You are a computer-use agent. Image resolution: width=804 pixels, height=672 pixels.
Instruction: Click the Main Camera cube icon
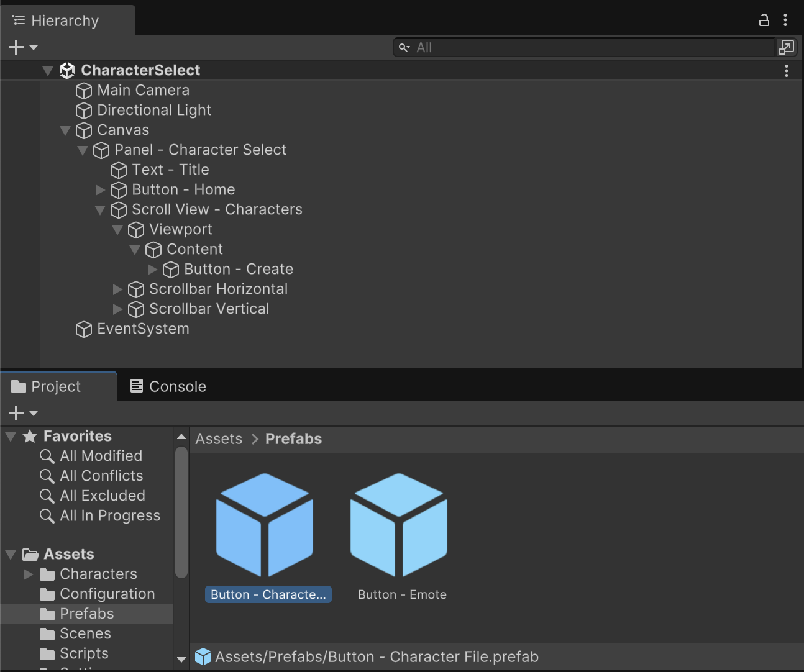(83, 91)
